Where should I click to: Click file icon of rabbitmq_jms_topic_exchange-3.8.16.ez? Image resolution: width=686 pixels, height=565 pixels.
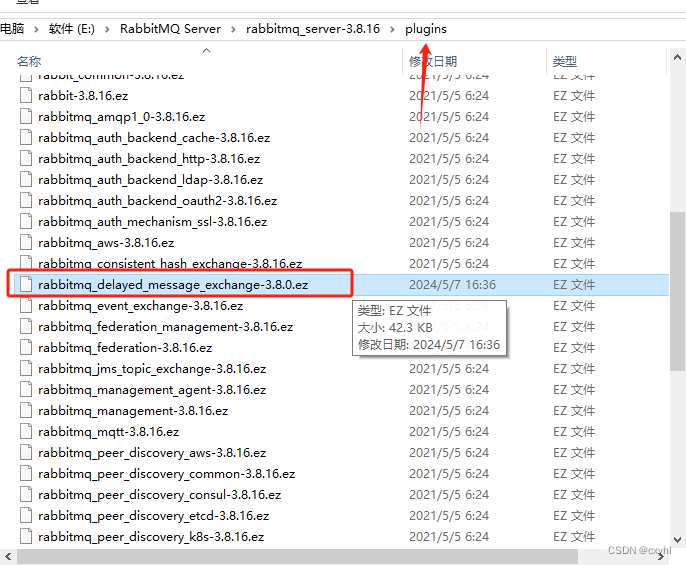(26, 368)
